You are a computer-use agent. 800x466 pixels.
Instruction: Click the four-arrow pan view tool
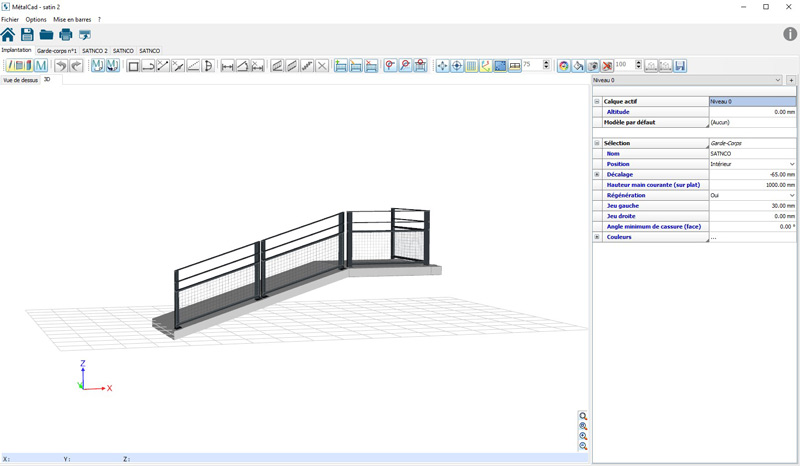(x=442, y=66)
